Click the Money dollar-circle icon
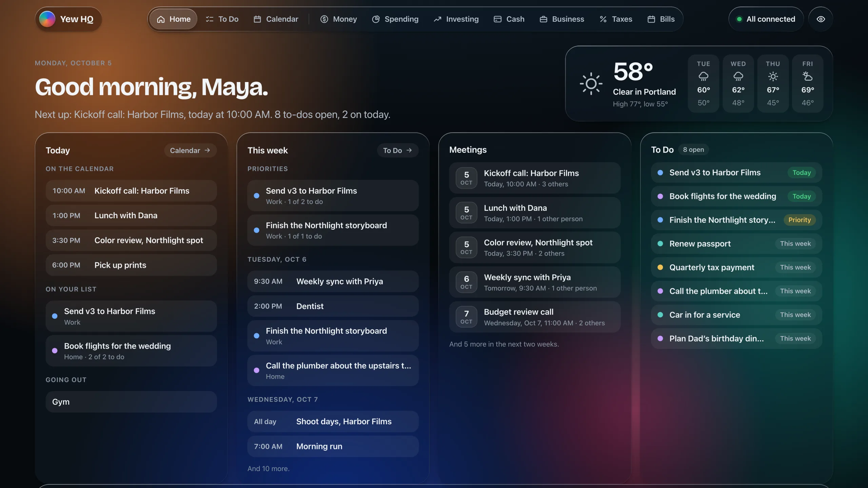The width and height of the screenshot is (868, 488). (x=324, y=19)
